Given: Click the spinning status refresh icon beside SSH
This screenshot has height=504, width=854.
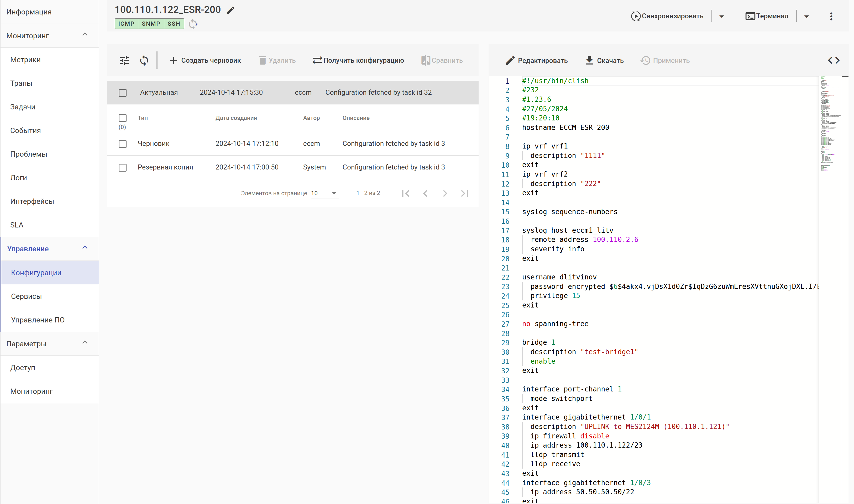Looking at the screenshot, I should coord(193,24).
